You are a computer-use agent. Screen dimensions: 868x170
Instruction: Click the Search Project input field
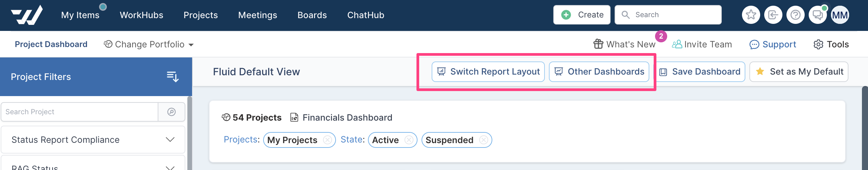pyautogui.click(x=80, y=112)
